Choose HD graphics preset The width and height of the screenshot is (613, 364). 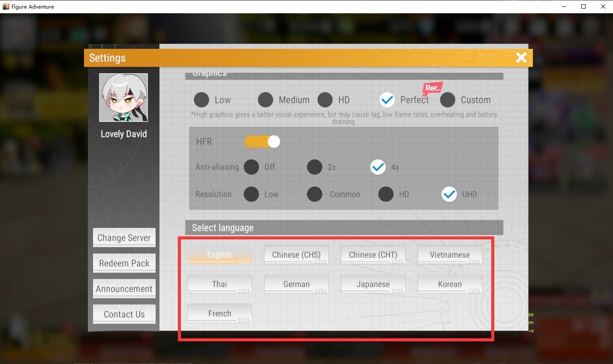click(x=325, y=100)
